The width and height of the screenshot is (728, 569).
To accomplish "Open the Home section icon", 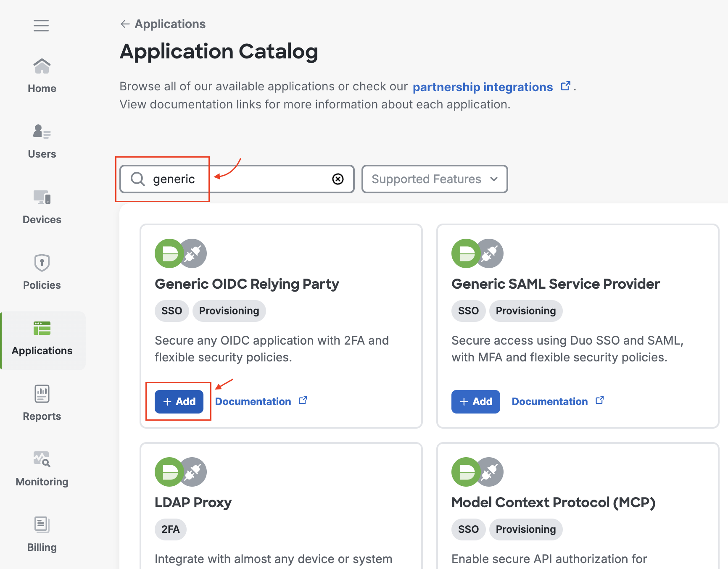I will pyautogui.click(x=42, y=66).
